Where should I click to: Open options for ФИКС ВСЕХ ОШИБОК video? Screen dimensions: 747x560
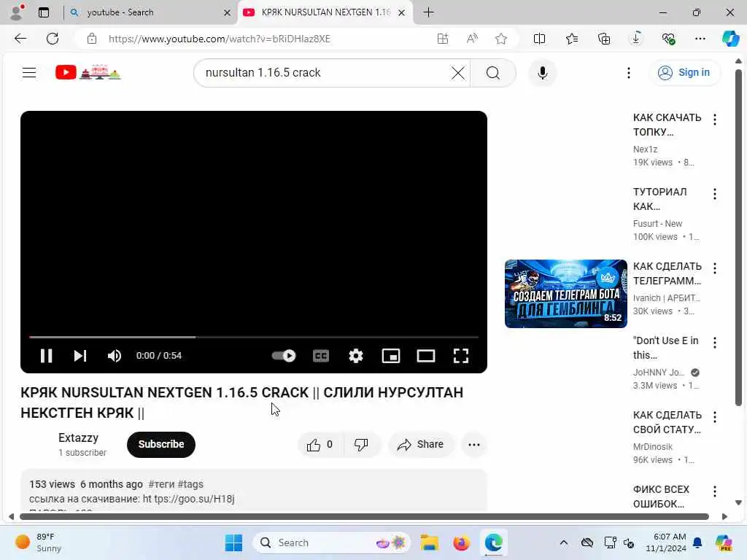tap(715, 491)
